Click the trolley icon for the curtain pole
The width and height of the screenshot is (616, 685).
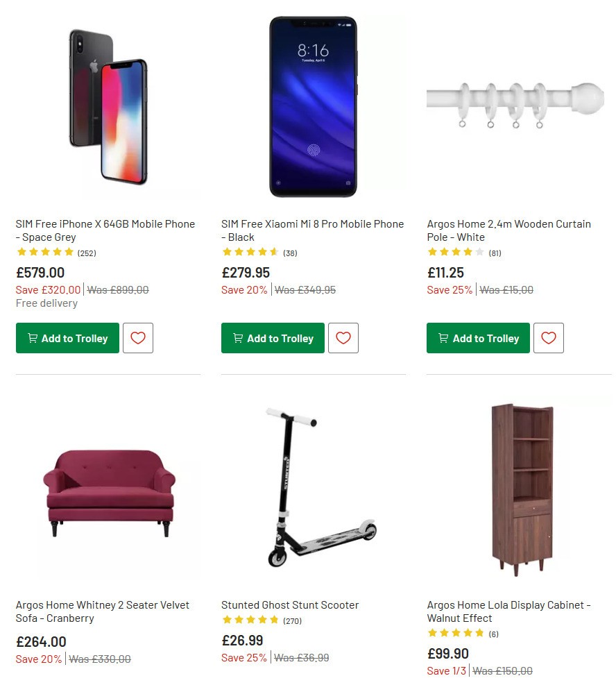tap(443, 338)
